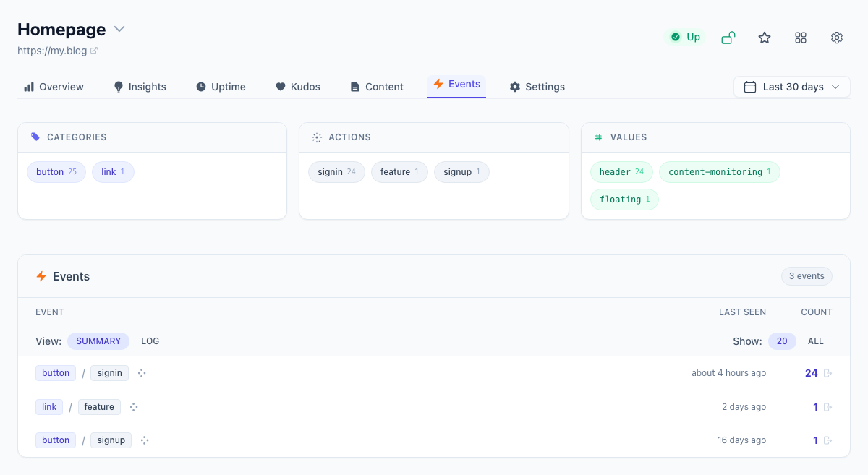Click the signup tag in the events table

[x=111, y=440]
